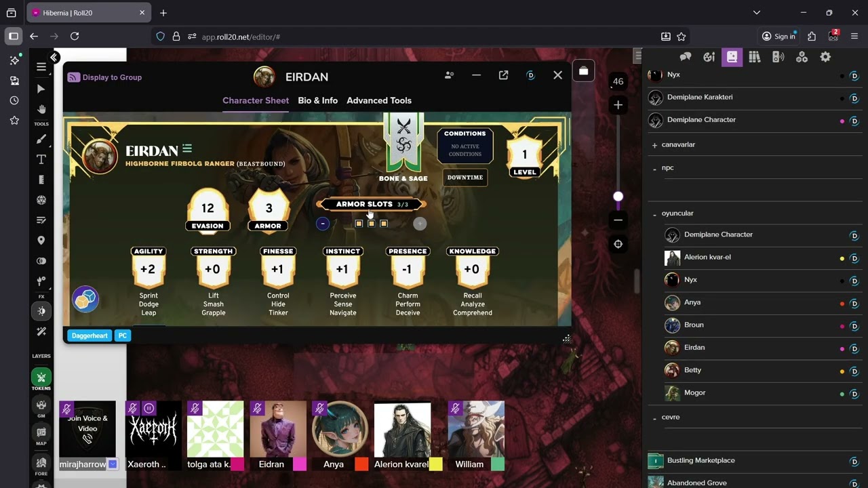This screenshot has width=868, height=488.
Task: Open the share-with-players icon on Eirdan sheet
Action: pyautogui.click(x=449, y=75)
